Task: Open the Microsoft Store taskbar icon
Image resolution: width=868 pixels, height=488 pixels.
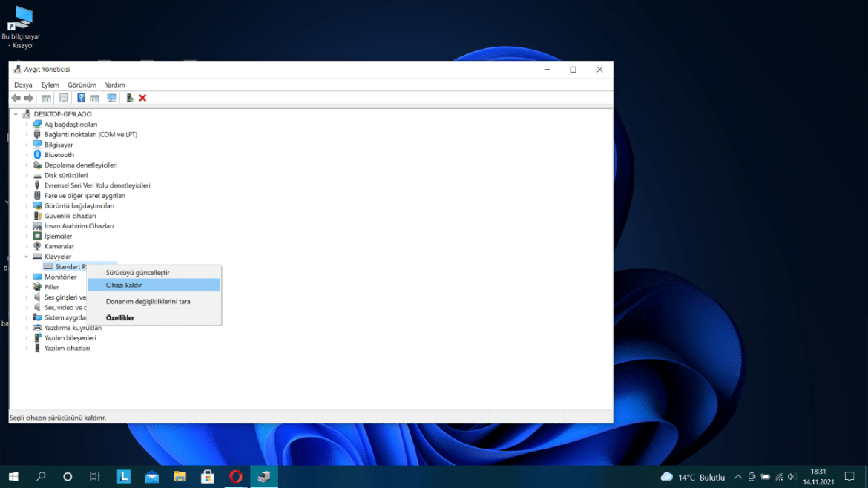Action: point(208,476)
